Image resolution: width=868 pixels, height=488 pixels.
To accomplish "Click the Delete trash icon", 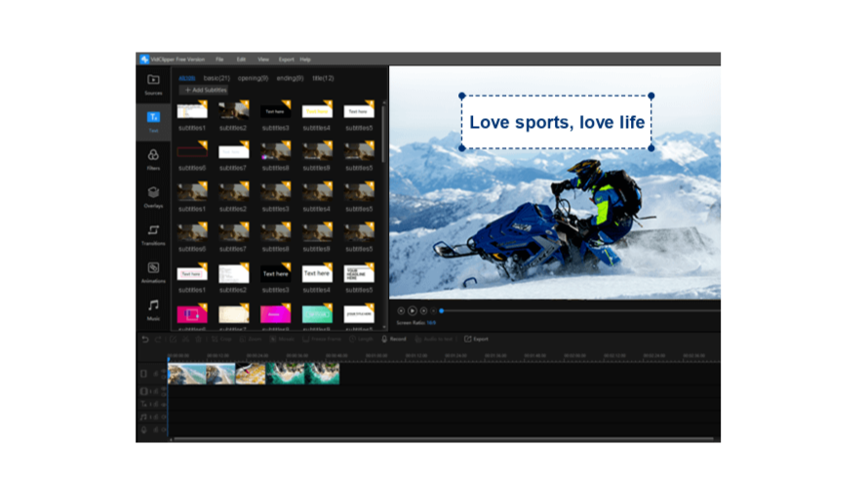I will (198, 339).
